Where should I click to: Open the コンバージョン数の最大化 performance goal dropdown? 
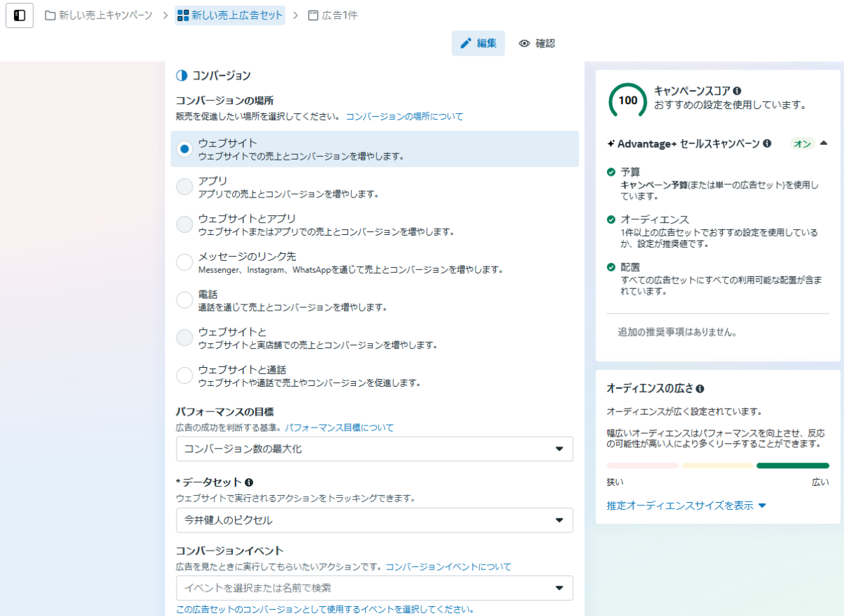coord(374,449)
